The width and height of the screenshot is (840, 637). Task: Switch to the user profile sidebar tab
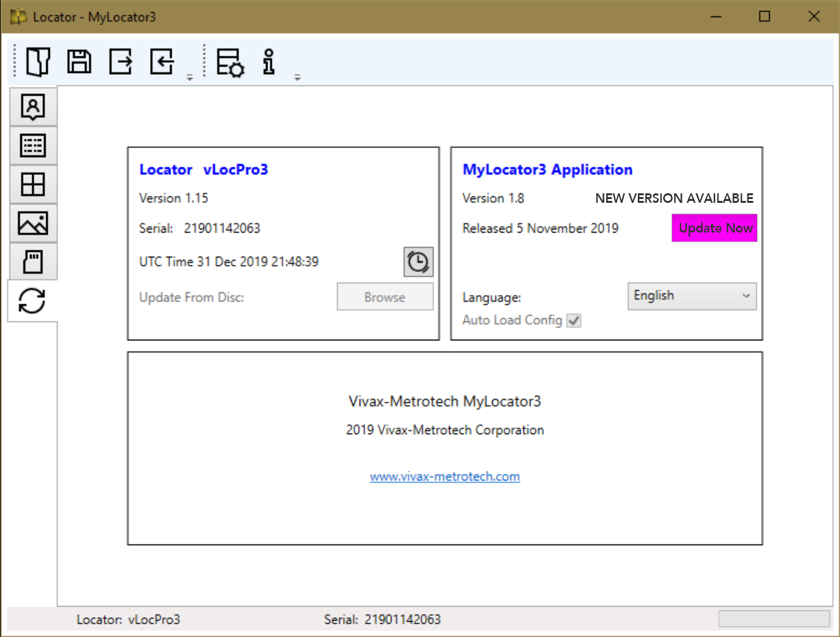click(x=33, y=106)
